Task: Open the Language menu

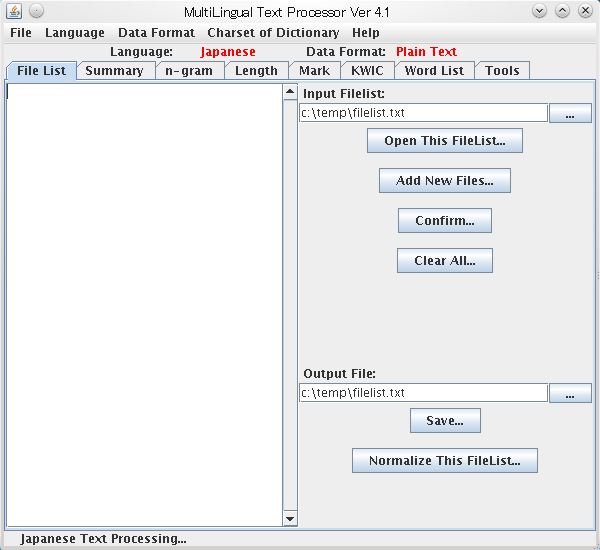Action: [75, 33]
